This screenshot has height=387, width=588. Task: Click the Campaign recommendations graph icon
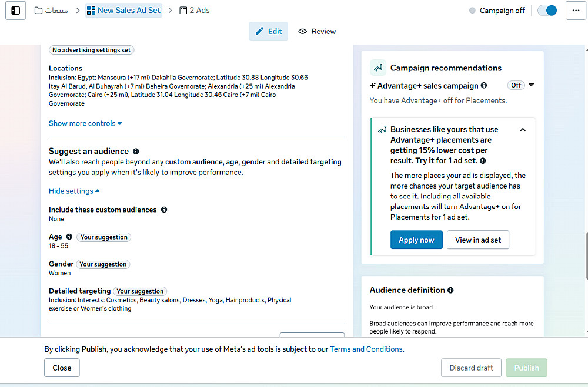click(x=378, y=68)
